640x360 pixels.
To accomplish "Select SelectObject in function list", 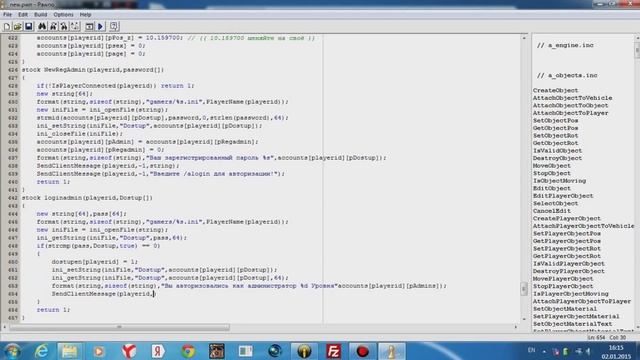I will (556, 203).
